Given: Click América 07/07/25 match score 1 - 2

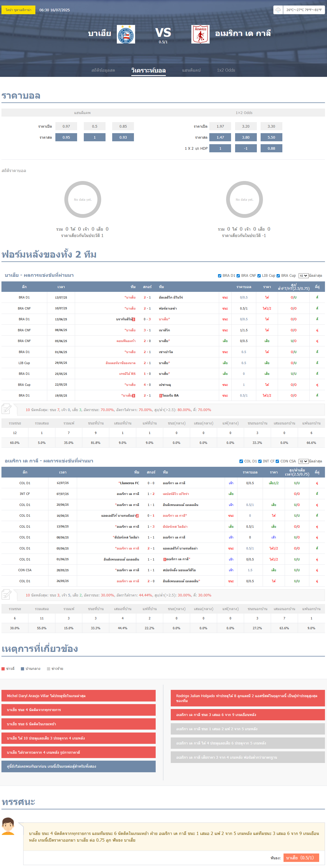Looking at the screenshot, I should 151,494.
